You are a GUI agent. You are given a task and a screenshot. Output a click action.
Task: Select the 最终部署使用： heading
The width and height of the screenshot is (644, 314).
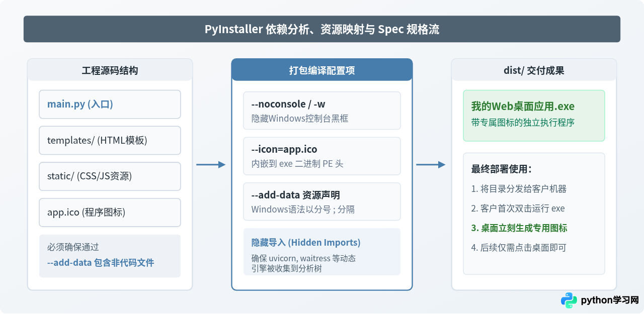(502, 169)
